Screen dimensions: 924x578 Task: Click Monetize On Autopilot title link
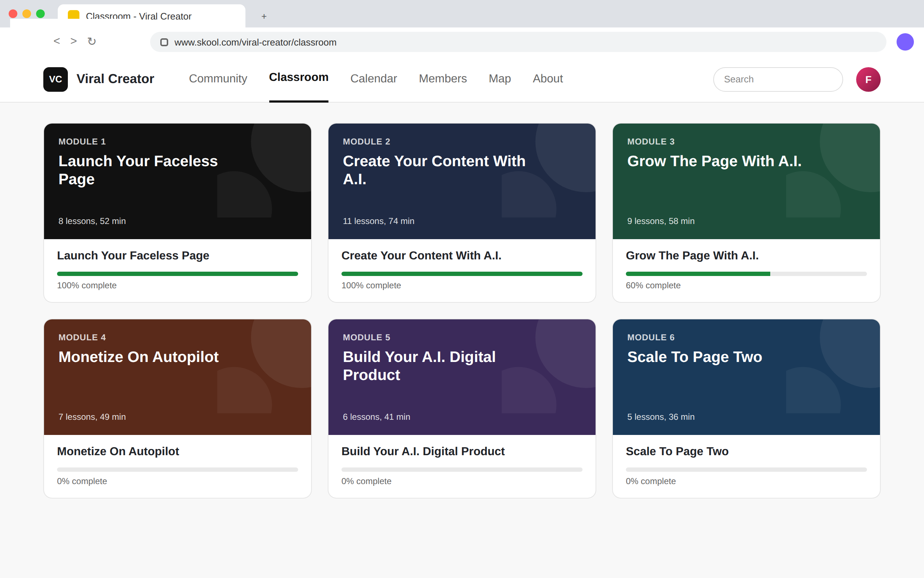click(118, 451)
